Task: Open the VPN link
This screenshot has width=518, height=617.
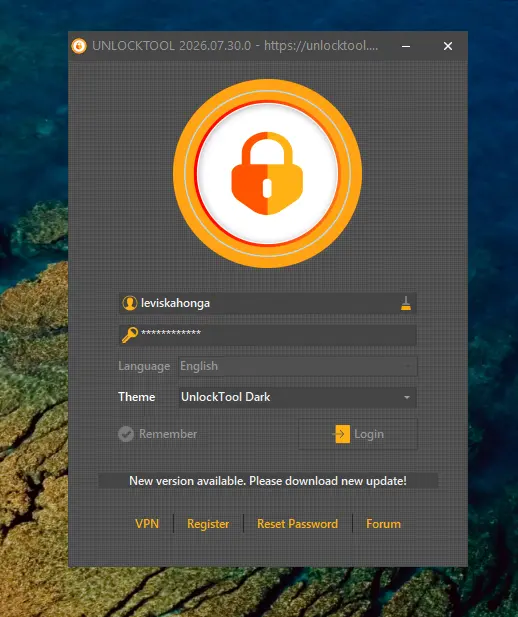Action: click(x=147, y=524)
